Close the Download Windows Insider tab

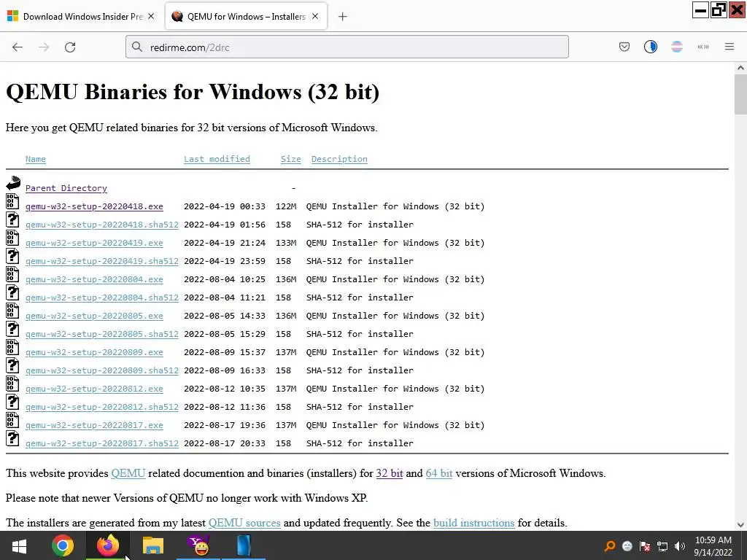[151, 16]
